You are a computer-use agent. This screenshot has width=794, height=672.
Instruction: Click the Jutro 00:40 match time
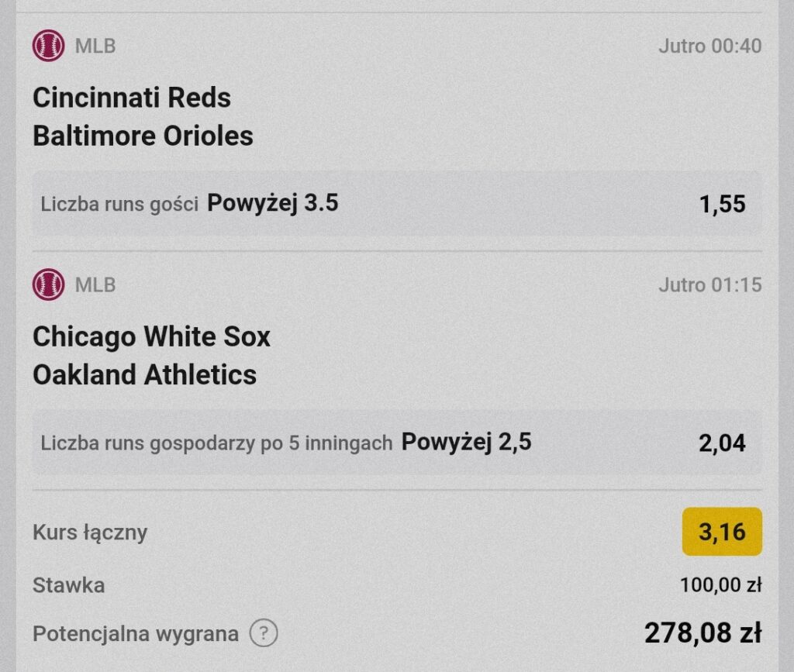click(x=710, y=46)
